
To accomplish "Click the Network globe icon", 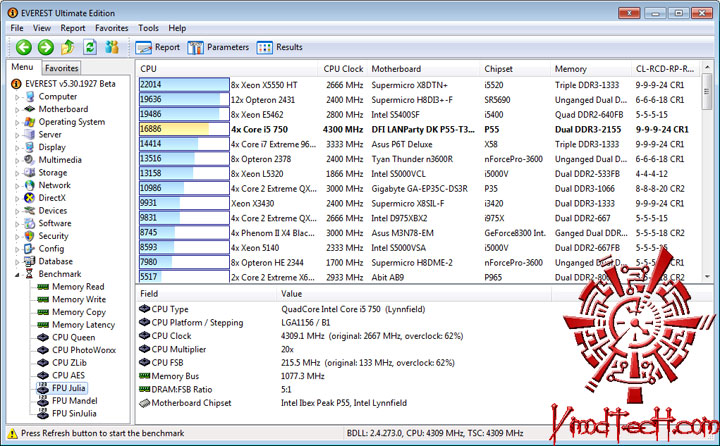I will tap(30, 185).
